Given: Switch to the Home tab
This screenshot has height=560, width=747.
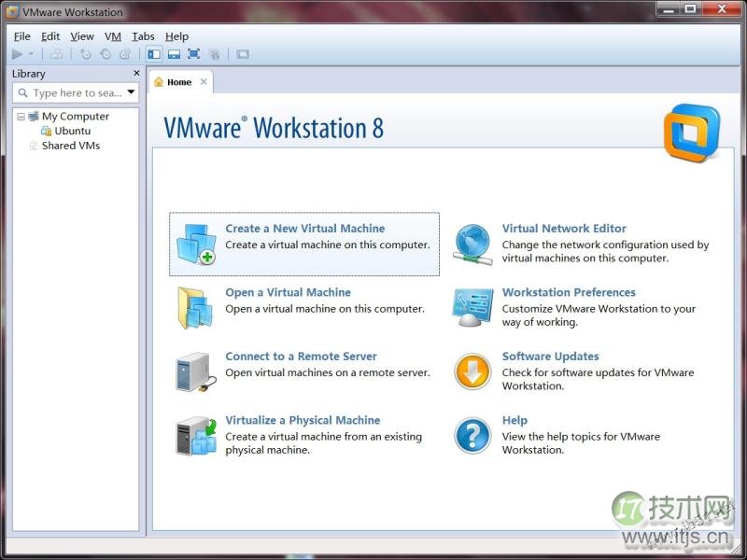Looking at the screenshot, I should tap(179, 82).
